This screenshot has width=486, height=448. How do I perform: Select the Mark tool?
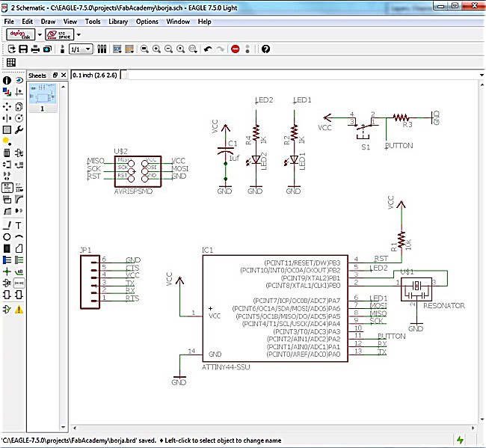pyautogui.click(x=19, y=92)
